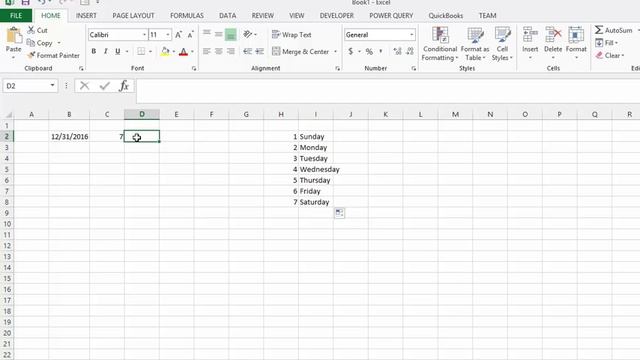This screenshot has width=640, height=360.
Task: Apply comma style
Action: pyautogui.click(x=381, y=51)
